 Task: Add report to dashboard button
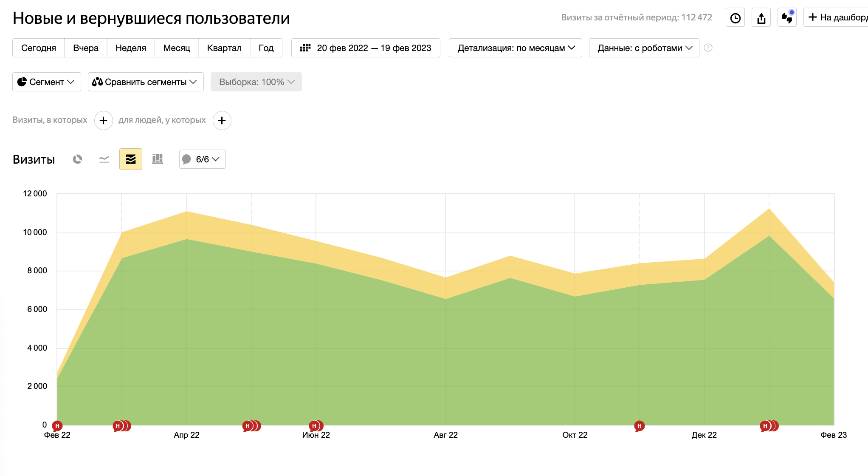coord(837,17)
